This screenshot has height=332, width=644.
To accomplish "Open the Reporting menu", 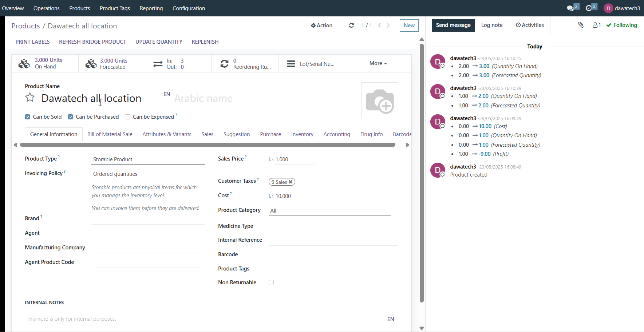I will pos(151,8).
